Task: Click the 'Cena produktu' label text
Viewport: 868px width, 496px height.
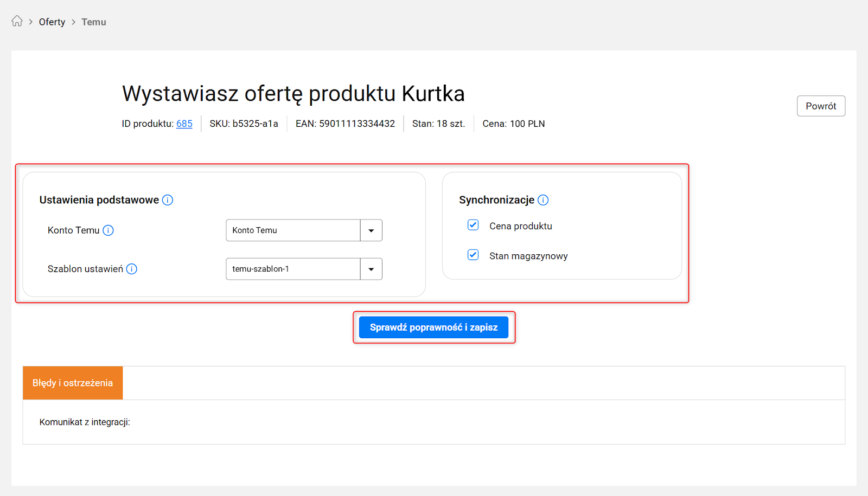Action: pyautogui.click(x=520, y=226)
